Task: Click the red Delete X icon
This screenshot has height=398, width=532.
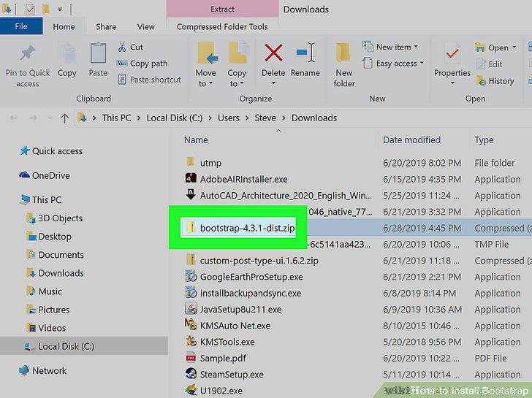Action: (x=273, y=53)
